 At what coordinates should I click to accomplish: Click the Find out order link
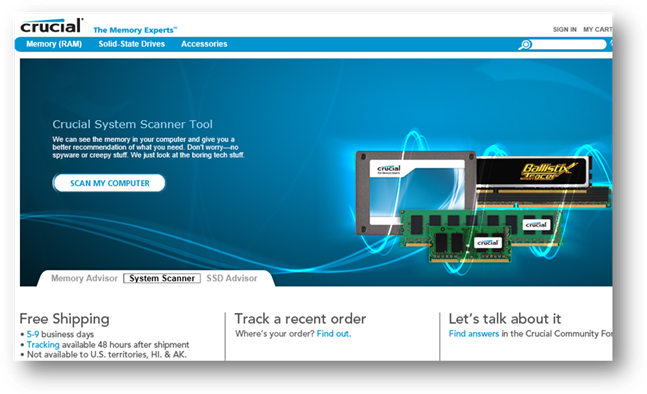coord(334,333)
